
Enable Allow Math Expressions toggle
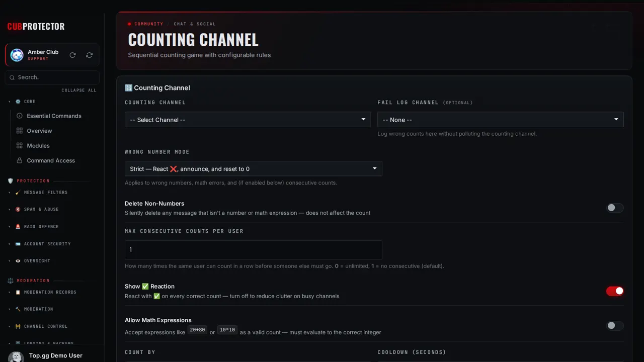(615, 326)
